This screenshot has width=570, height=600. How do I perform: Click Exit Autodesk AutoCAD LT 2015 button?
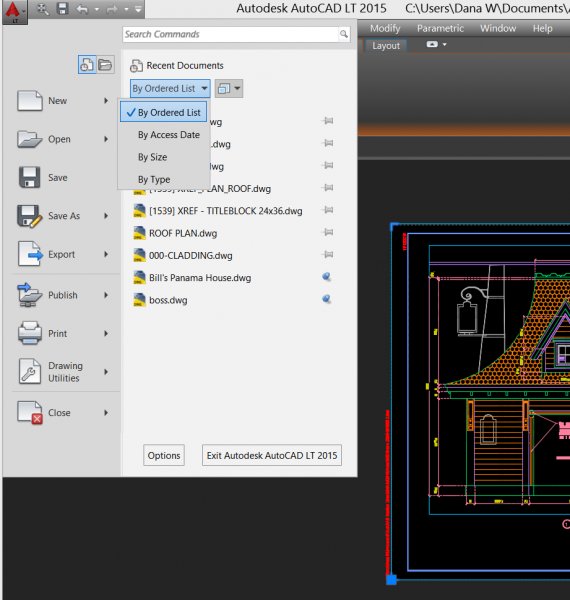pos(272,455)
